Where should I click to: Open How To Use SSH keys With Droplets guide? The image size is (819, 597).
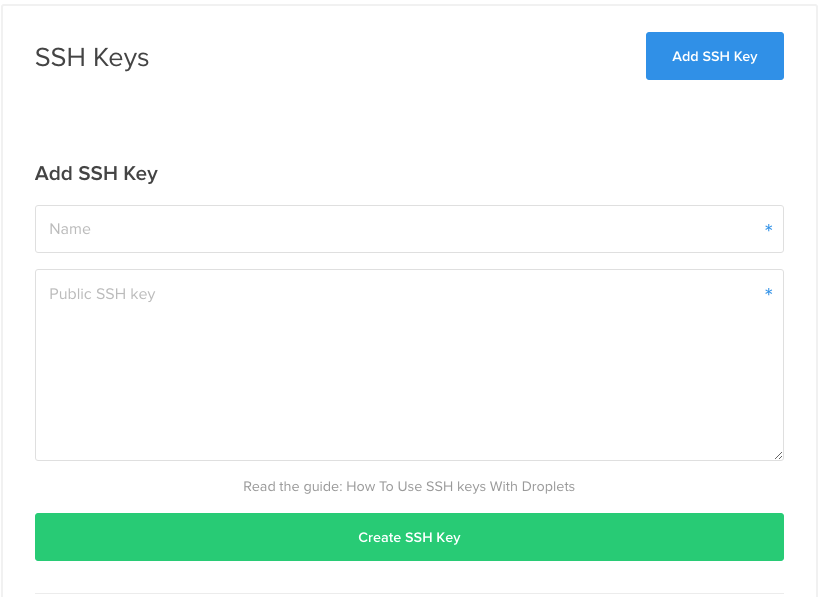coord(460,486)
